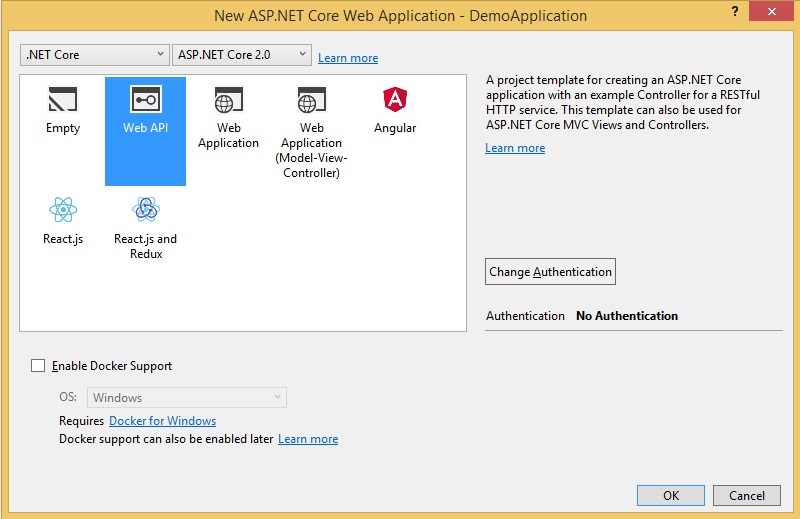The width and height of the screenshot is (800, 519).
Task: Open Learn more link about Docker support
Action: (308, 439)
